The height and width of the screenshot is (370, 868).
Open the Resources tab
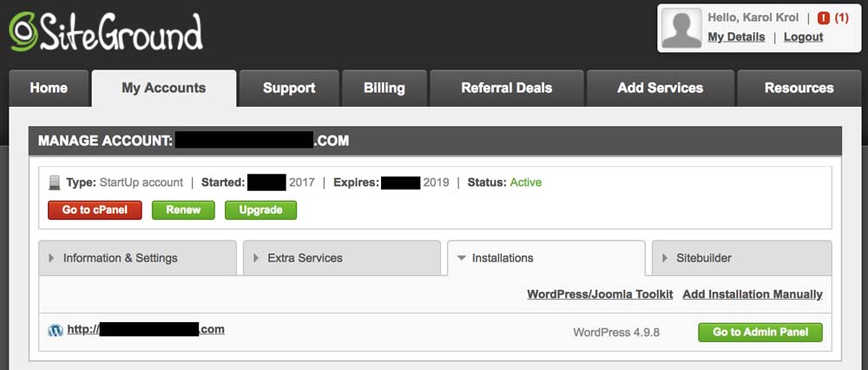click(x=799, y=88)
